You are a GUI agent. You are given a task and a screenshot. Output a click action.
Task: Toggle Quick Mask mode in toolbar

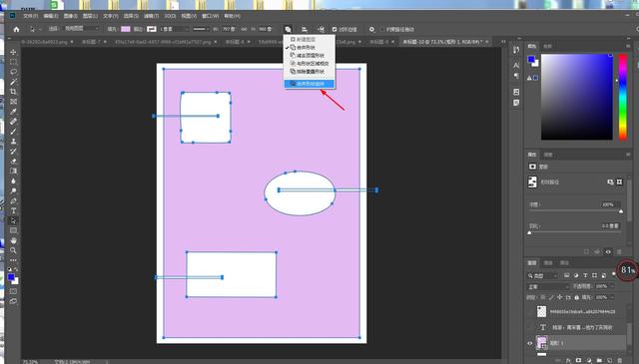(13, 291)
